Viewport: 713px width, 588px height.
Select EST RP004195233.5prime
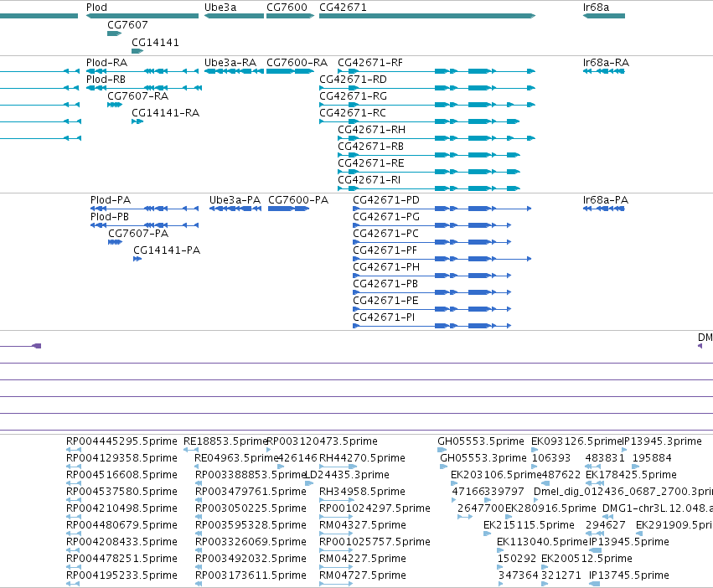coord(121,575)
